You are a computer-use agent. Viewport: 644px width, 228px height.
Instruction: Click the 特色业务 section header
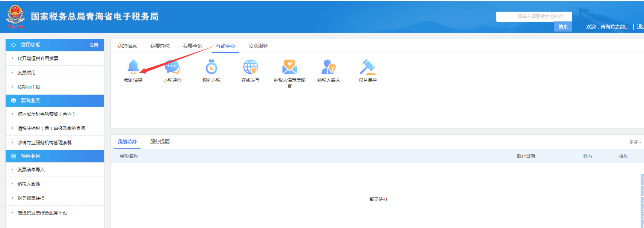pos(55,156)
